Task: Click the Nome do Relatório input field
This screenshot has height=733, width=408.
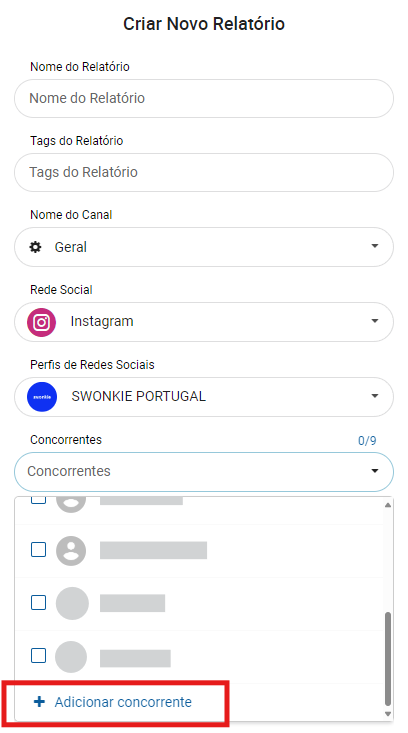Action: 204,98
